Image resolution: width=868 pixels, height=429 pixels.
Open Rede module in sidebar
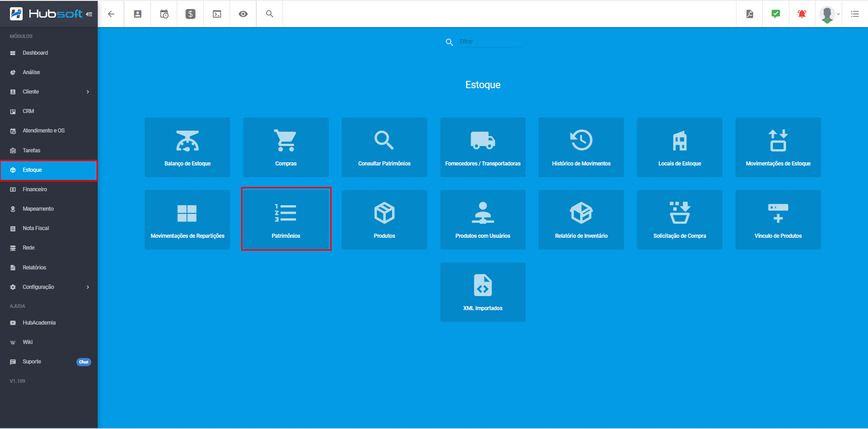(49, 248)
